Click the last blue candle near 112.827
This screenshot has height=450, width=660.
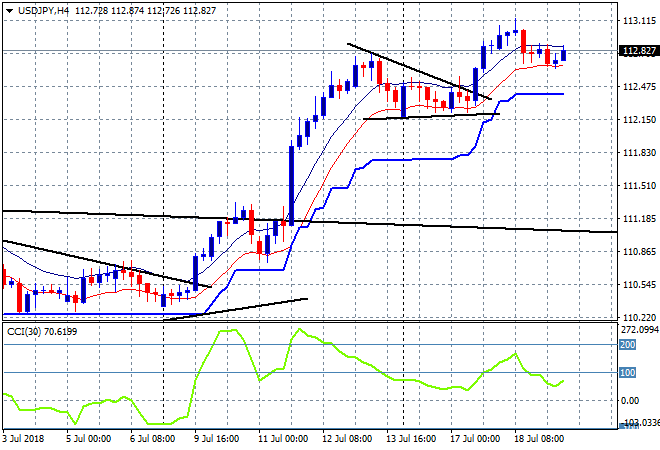[x=564, y=55]
